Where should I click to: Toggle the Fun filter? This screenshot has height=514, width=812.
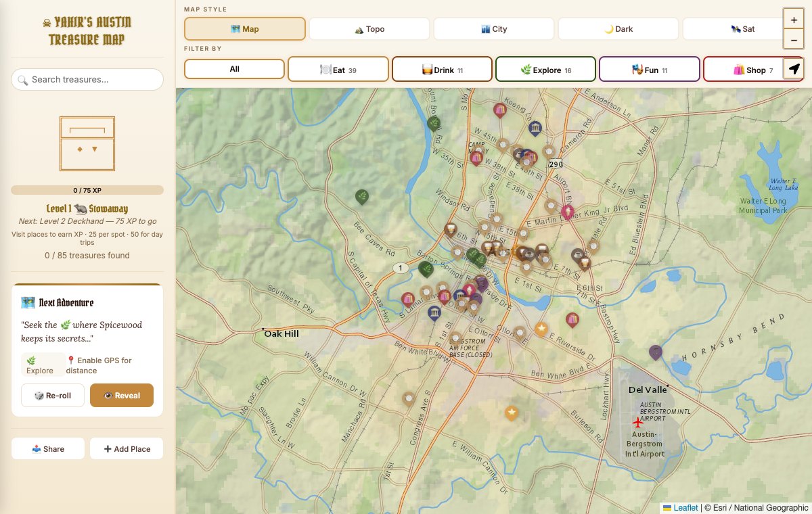[x=650, y=69]
